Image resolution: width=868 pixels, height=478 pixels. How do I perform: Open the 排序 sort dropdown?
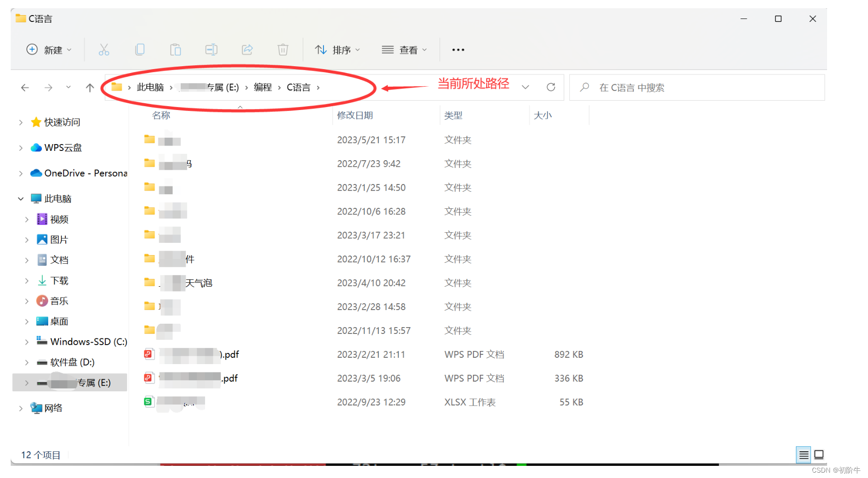(337, 50)
